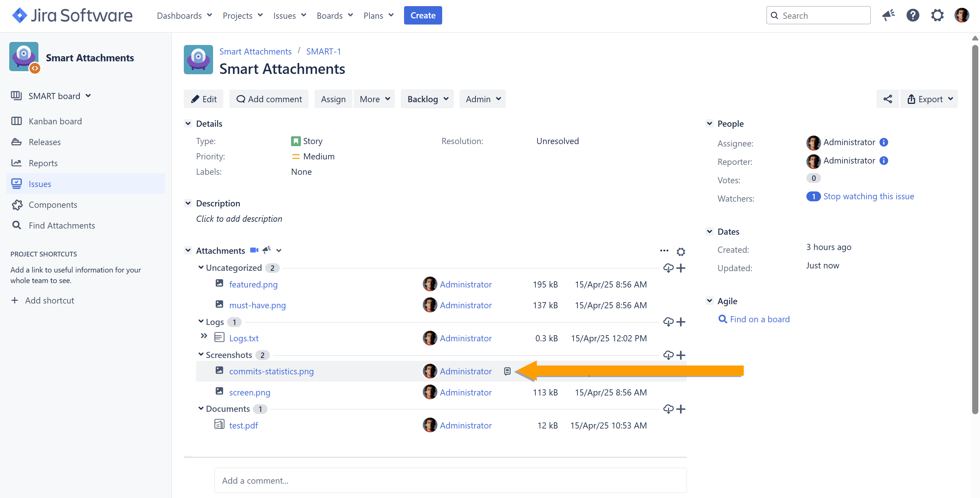Viewport: 980px width, 498px height.
Task: Click the comment icon on commits-statistics.png row
Action: point(507,371)
